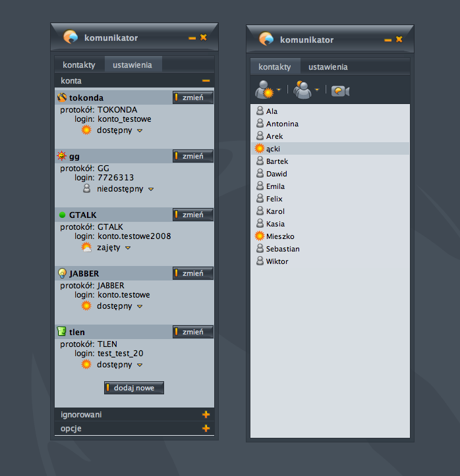This screenshot has height=476, width=460.
Task: Open gg status dropdown showing niedostępny
Action: pyautogui.click(x=151, y=189)
